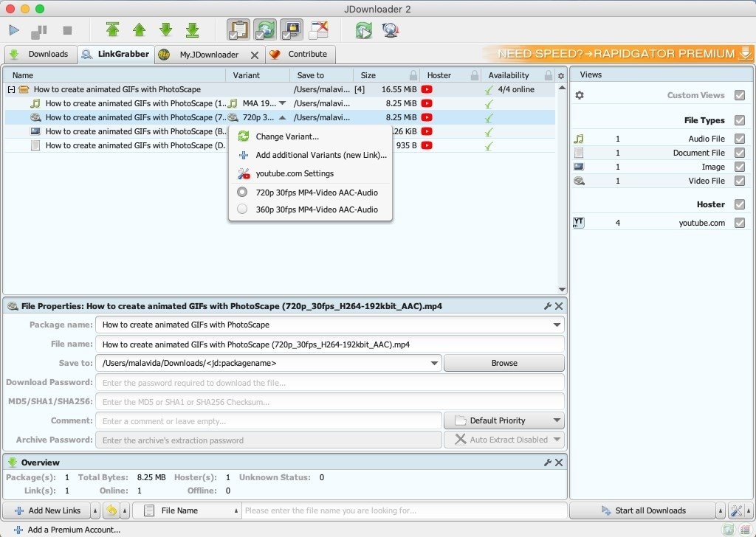Open the Package name dropdown arrow

tap(556, 325)
